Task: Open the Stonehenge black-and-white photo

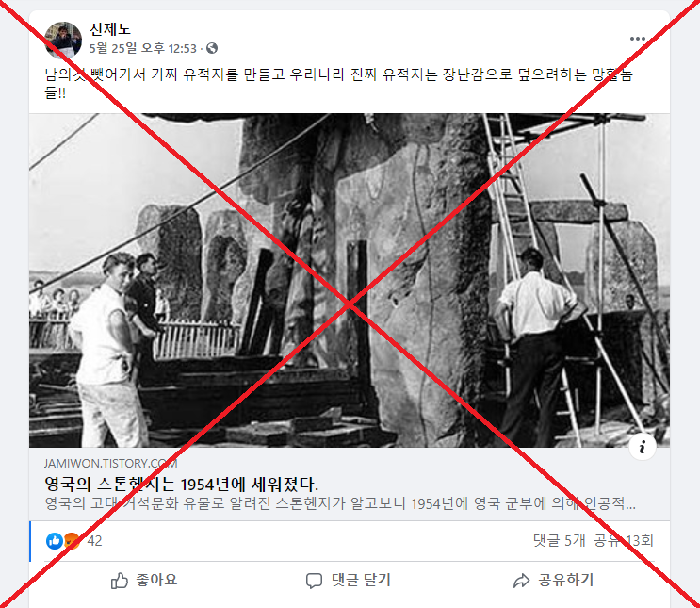Action: (350, 280)
